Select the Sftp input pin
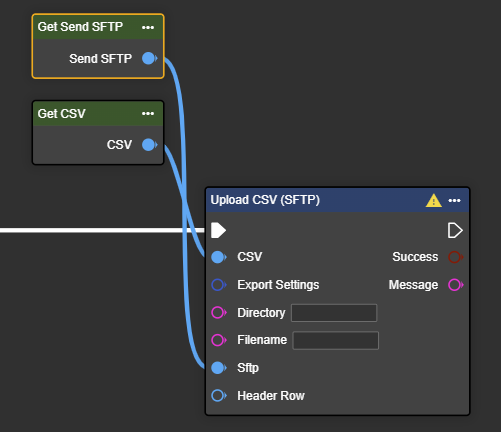 [x=219, y=368]
